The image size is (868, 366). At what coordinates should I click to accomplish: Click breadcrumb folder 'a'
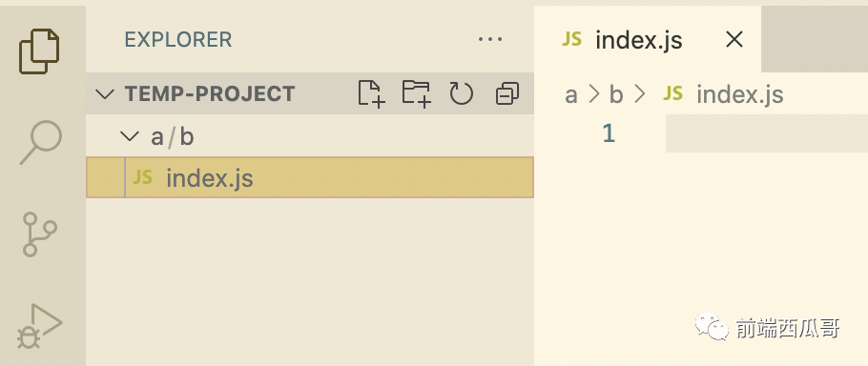tap(570, 94)
